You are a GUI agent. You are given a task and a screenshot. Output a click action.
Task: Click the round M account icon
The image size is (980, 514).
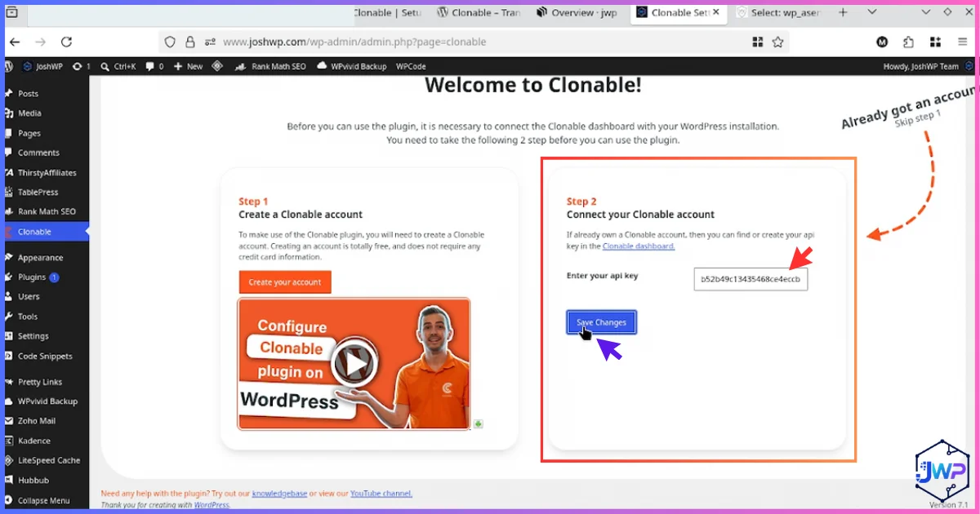[x=882, y=42]
